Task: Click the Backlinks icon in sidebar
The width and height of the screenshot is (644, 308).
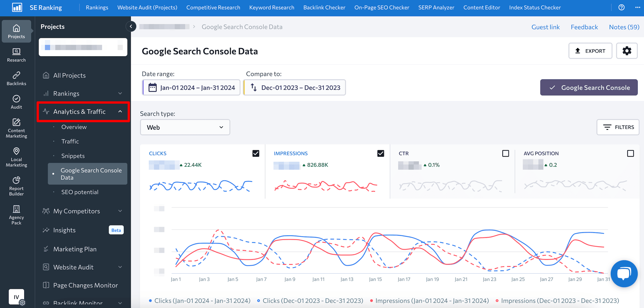Action: pyautogui.click(x=16, y=78)
